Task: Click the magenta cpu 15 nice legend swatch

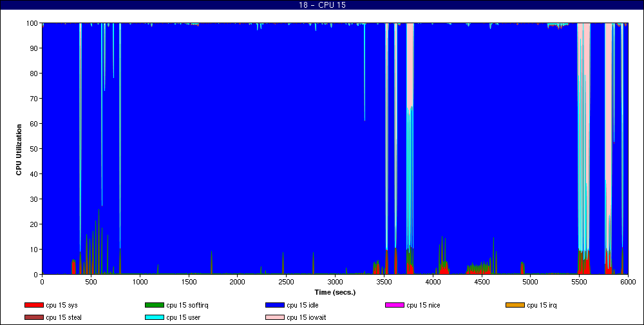Action: [395, 305]
